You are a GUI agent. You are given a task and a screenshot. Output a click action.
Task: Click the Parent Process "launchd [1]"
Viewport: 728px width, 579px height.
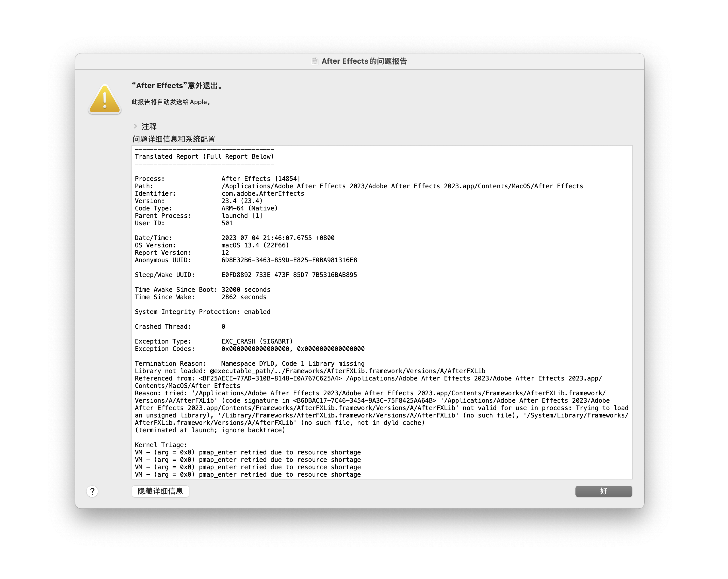pos(242,216)
